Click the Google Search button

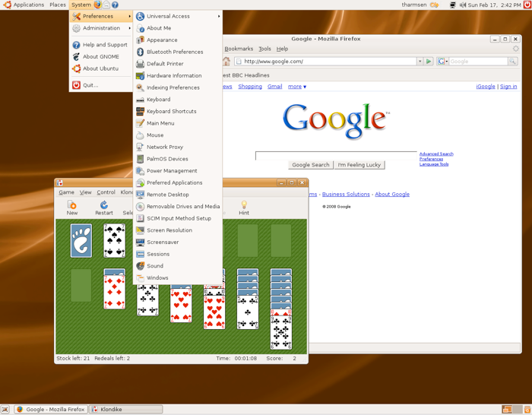[x=310, y=165]
